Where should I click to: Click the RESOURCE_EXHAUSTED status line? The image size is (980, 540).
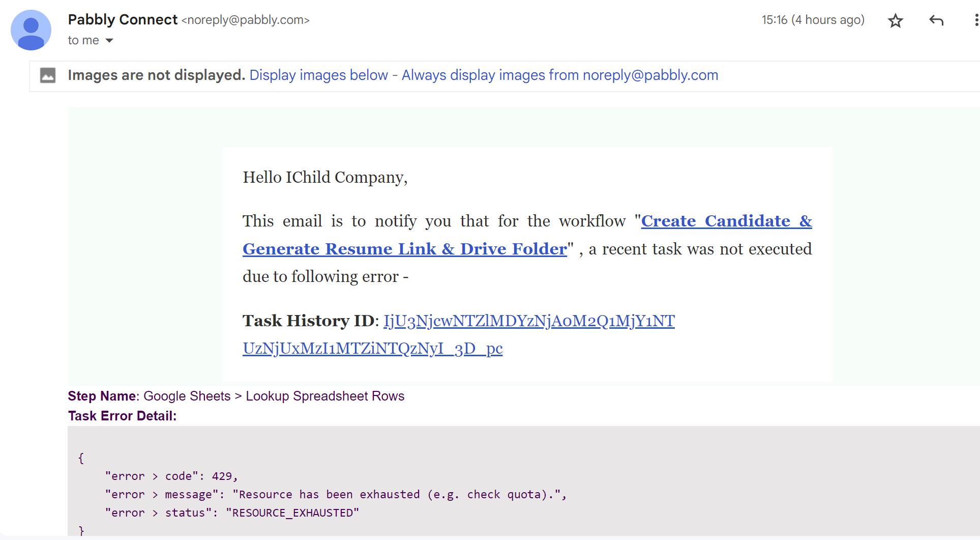point(232,513)
